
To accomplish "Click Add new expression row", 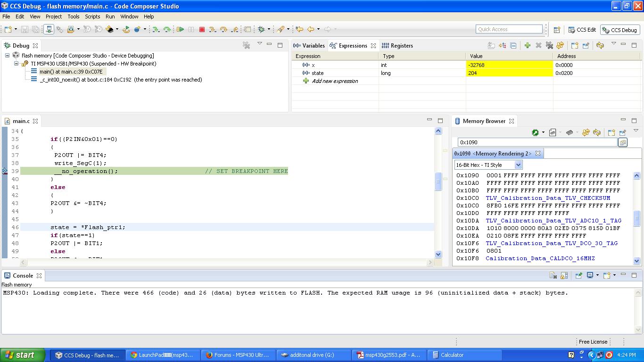I will [335, 81].
